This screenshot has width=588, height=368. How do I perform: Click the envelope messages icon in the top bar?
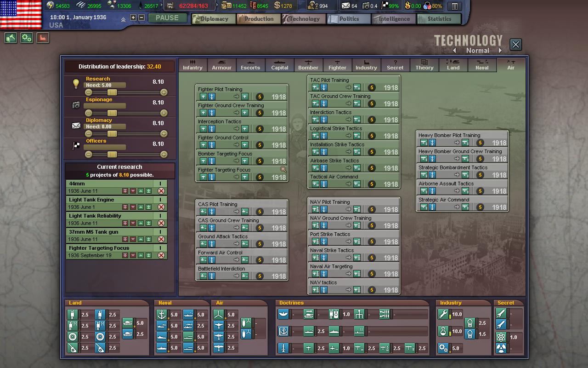(x=345, y=6)
